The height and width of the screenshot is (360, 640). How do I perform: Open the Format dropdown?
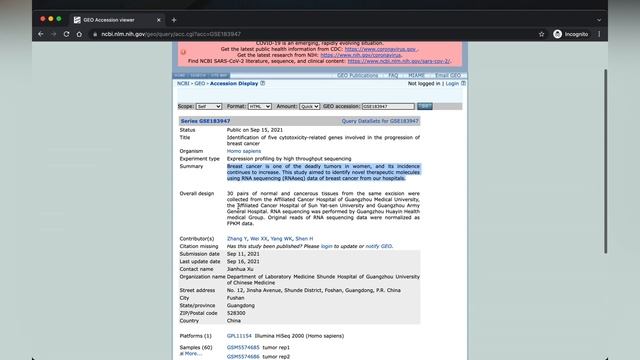point(260,107)
